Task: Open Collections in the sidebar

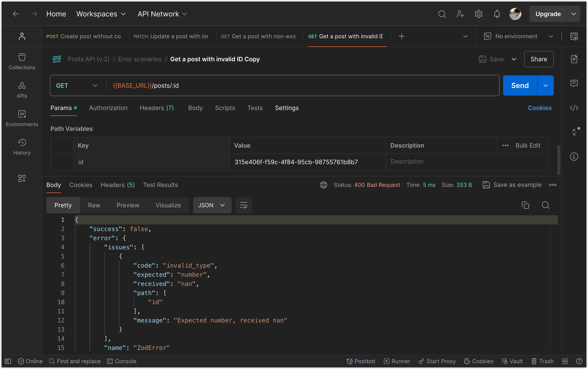Action: pos(22,61)
